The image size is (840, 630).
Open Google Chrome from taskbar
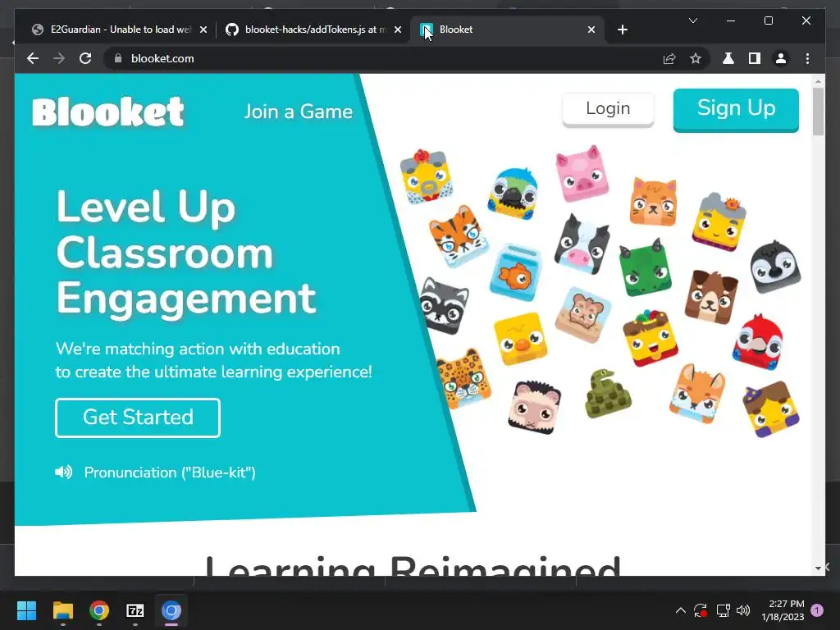pyautogui.click(x=99, y=610)
